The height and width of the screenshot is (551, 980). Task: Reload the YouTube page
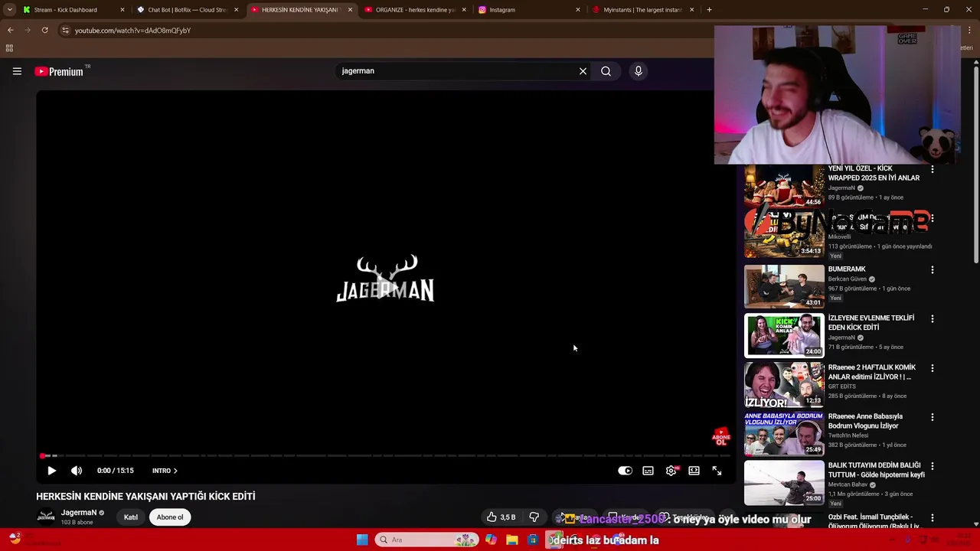pyautogui.click(x=45, y=31)
